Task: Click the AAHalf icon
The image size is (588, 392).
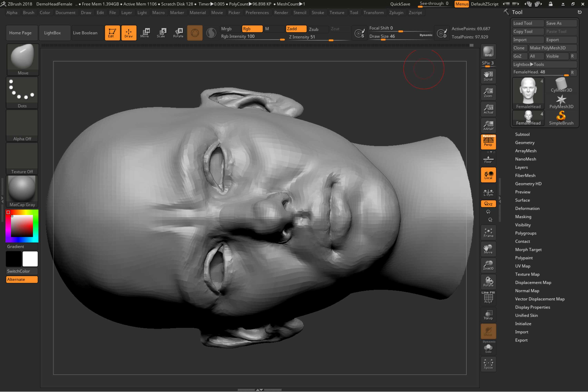Action: (488, 125)
